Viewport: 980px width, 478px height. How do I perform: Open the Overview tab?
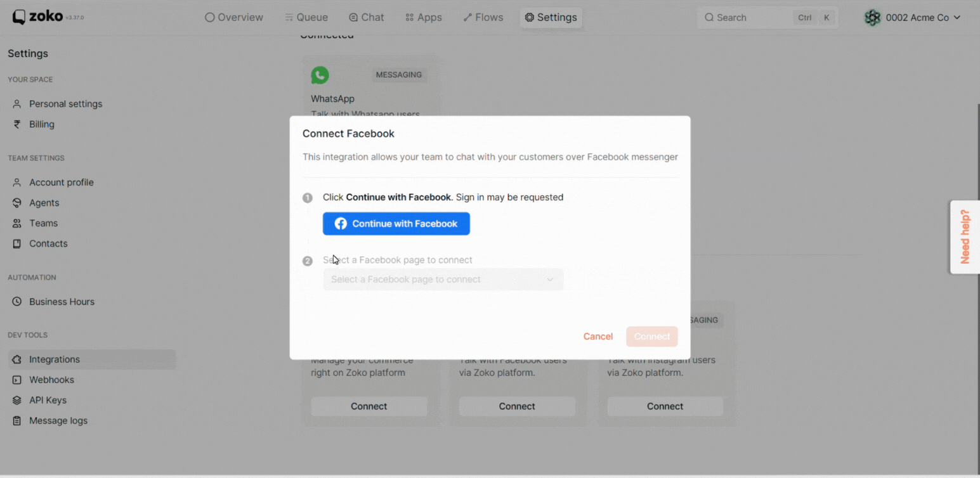click(234, 17)
